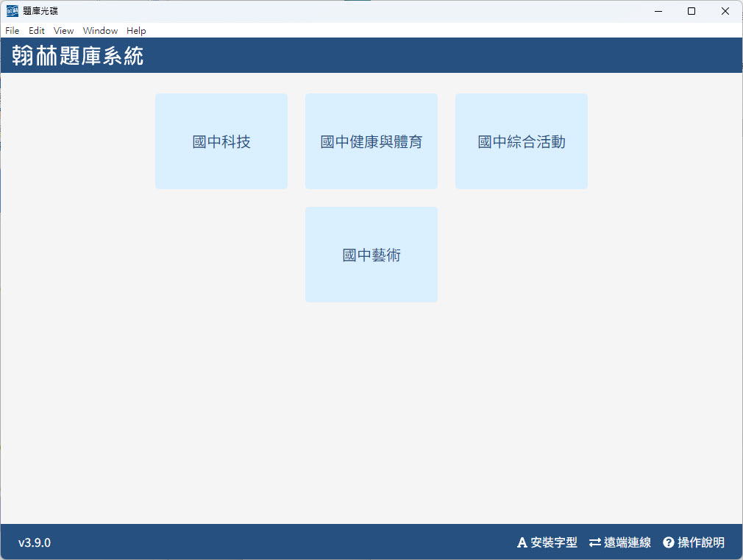This screenshot has height=560, width=743.
Task: Open the Edit menu
Action: [37, 31]
